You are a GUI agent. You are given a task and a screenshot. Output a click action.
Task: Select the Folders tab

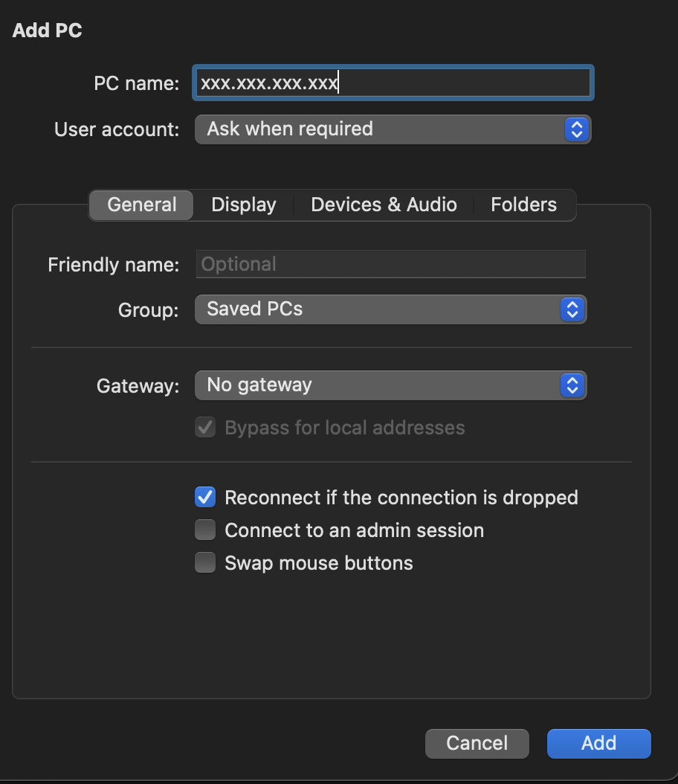tap(523, 205)
